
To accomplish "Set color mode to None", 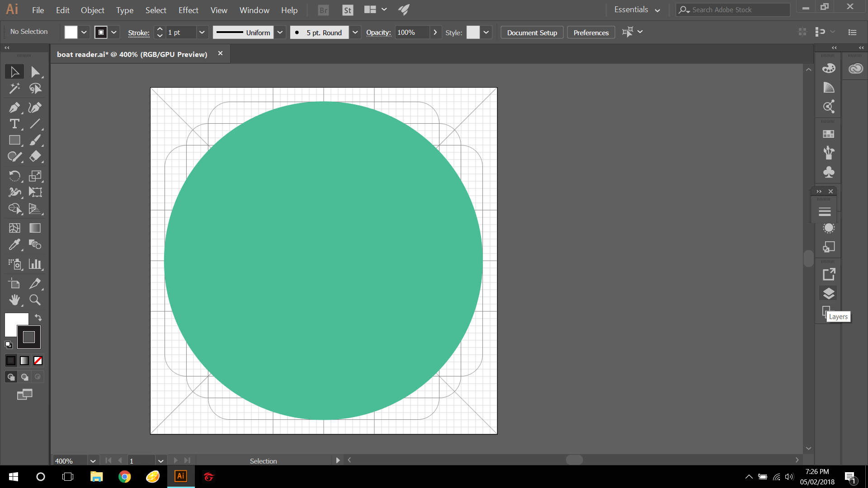I will (38, 361).
